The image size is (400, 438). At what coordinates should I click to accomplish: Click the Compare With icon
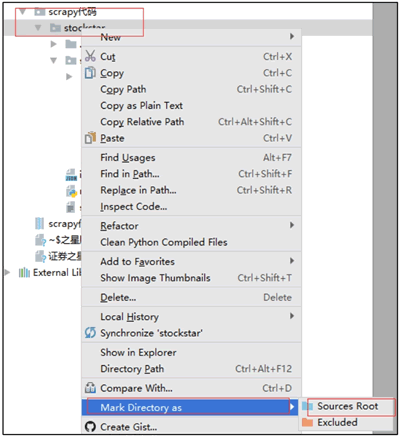coord(90,388)
